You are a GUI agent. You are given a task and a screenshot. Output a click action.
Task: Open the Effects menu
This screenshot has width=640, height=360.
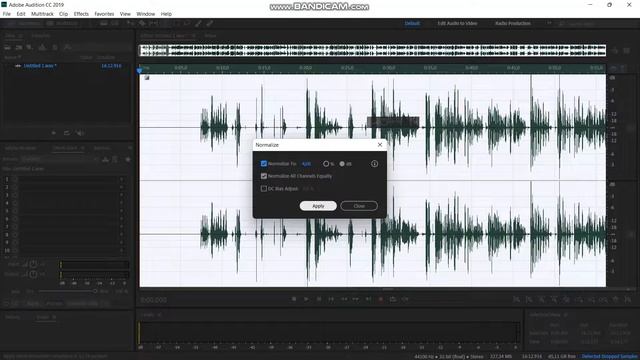81,14
